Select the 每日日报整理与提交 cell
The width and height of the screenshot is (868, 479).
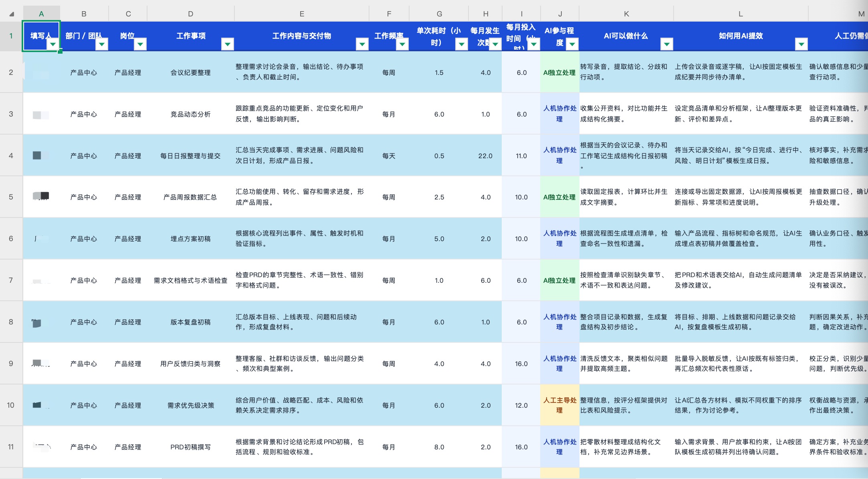point(191,155)
